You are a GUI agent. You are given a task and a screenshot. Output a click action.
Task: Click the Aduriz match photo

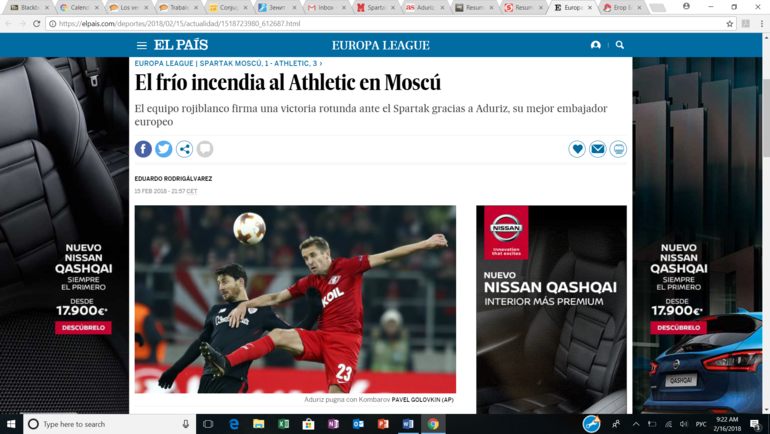coord(295,299)
